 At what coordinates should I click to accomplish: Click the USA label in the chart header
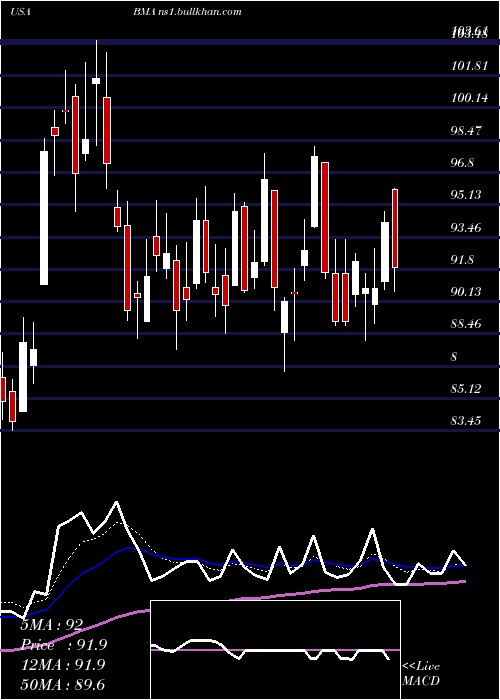pos(20,12)
